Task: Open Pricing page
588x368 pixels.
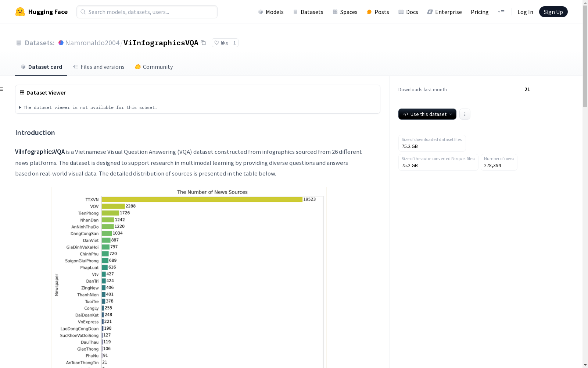Action: point(480,12)
